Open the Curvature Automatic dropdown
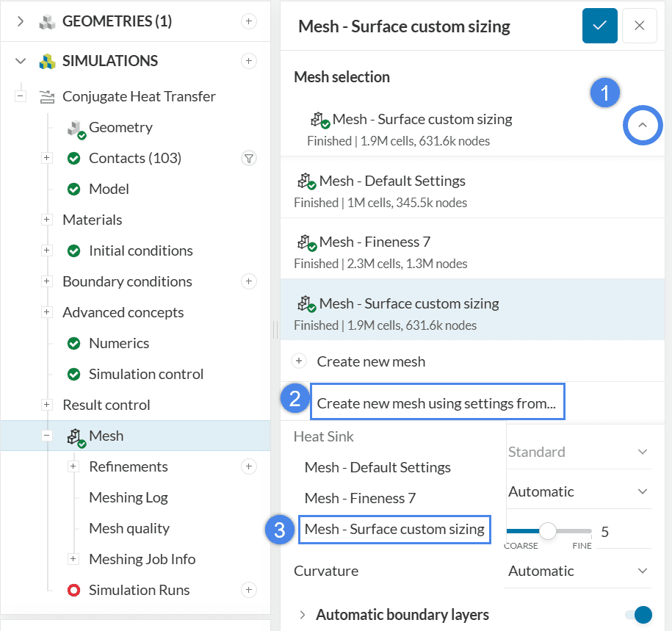Image resolution: width=672 pixels, height=631 pixels. click(x=578, y=571)
